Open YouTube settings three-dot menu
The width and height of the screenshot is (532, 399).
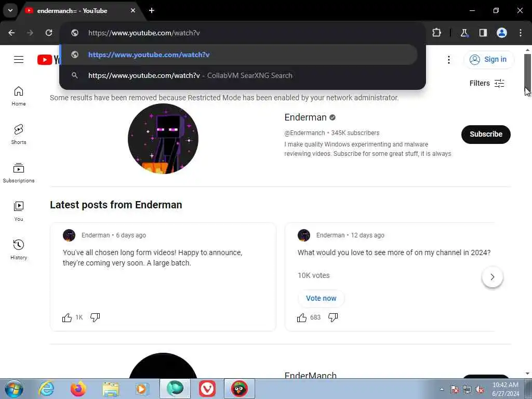point(448,60)
